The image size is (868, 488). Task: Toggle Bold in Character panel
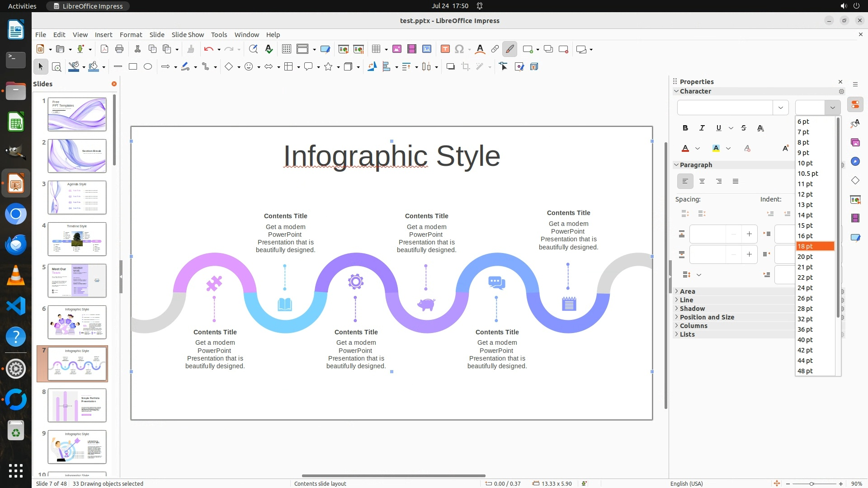(x=685, y=128)
